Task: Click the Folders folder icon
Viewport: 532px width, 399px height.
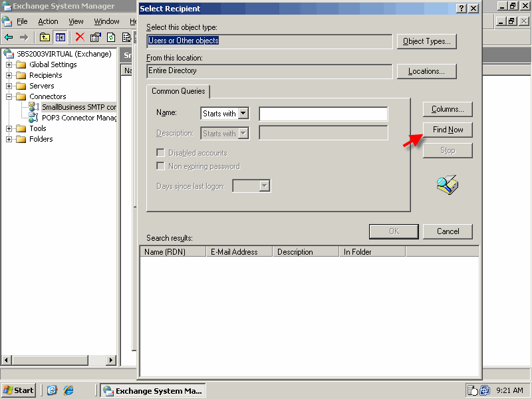Action: tap(21, 139)
